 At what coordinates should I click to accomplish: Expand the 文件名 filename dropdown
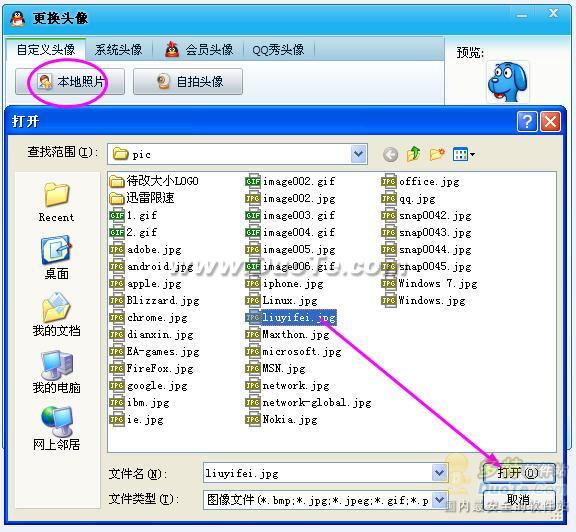tap(439, 472)
